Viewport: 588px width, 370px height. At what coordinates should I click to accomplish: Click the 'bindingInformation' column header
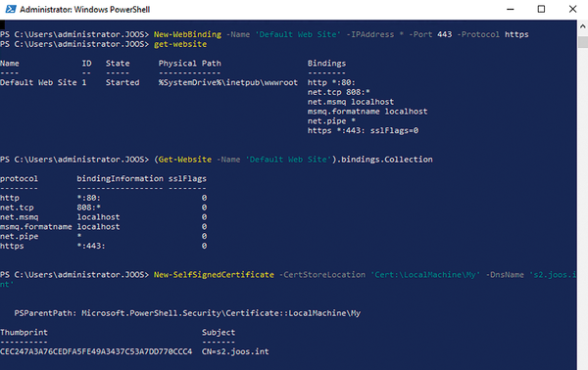tap(120, 178)
